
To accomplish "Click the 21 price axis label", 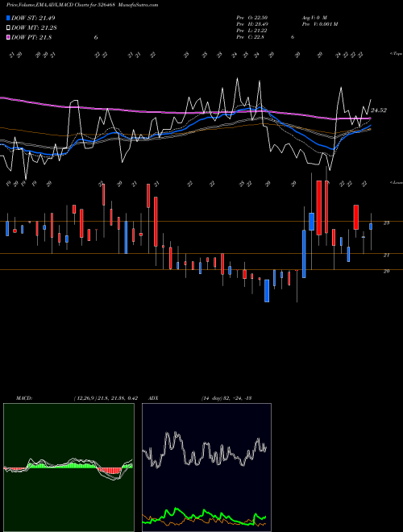I will click(386, 256).
